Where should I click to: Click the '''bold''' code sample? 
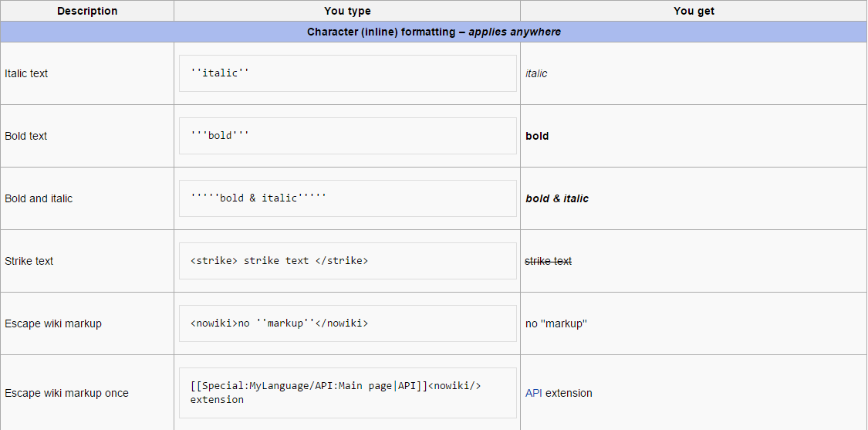pos(221,136)
